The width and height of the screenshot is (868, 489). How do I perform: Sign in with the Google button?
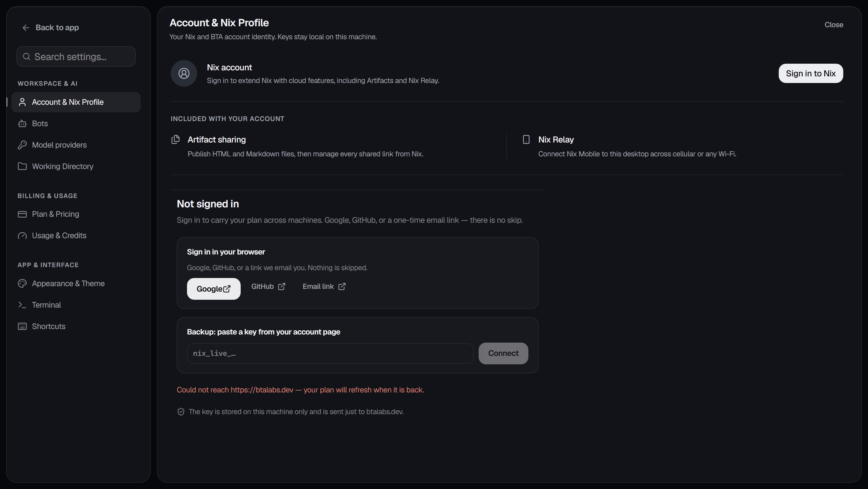(214, 289)
